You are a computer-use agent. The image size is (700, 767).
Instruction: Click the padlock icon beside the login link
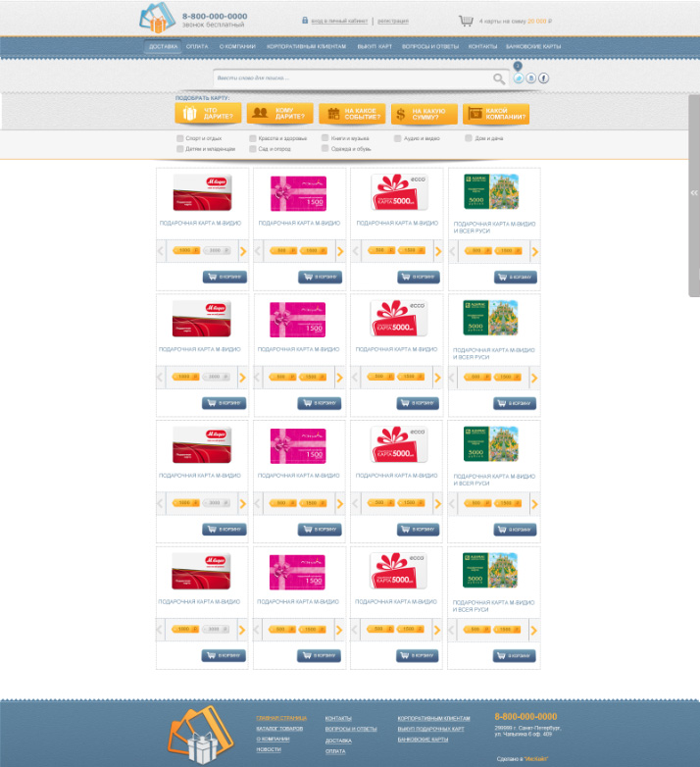point(305,20)
